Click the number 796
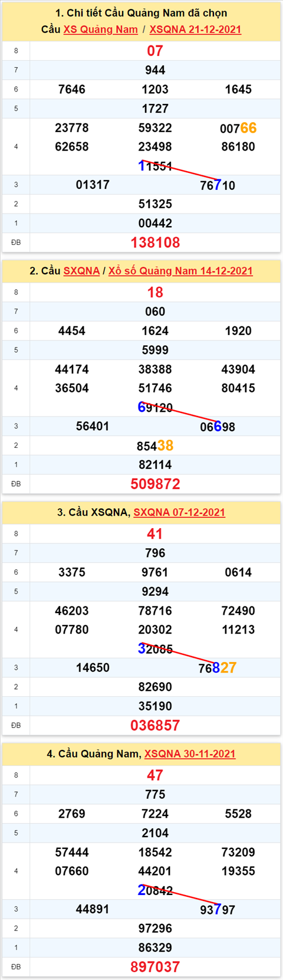283x980 pixels. (155, 553)
